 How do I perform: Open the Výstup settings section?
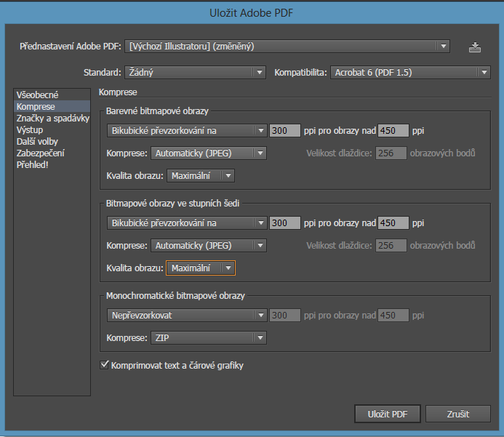point(31,130)
